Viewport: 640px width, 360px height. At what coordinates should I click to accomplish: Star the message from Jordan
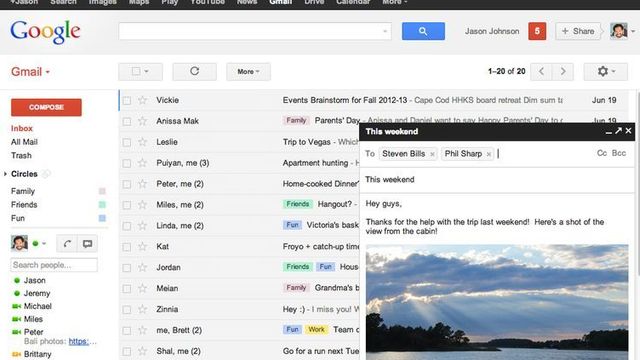142,267
